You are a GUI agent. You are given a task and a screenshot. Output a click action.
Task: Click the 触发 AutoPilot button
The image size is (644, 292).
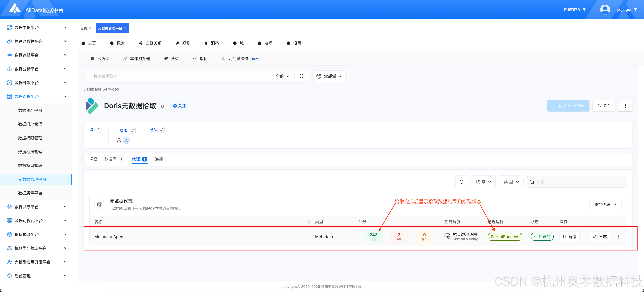point(568,106)
